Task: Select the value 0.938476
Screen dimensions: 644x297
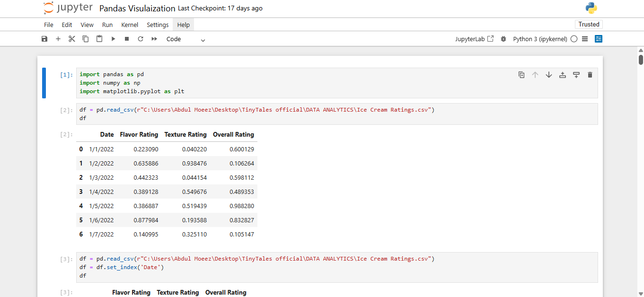Action: (194, 163)
